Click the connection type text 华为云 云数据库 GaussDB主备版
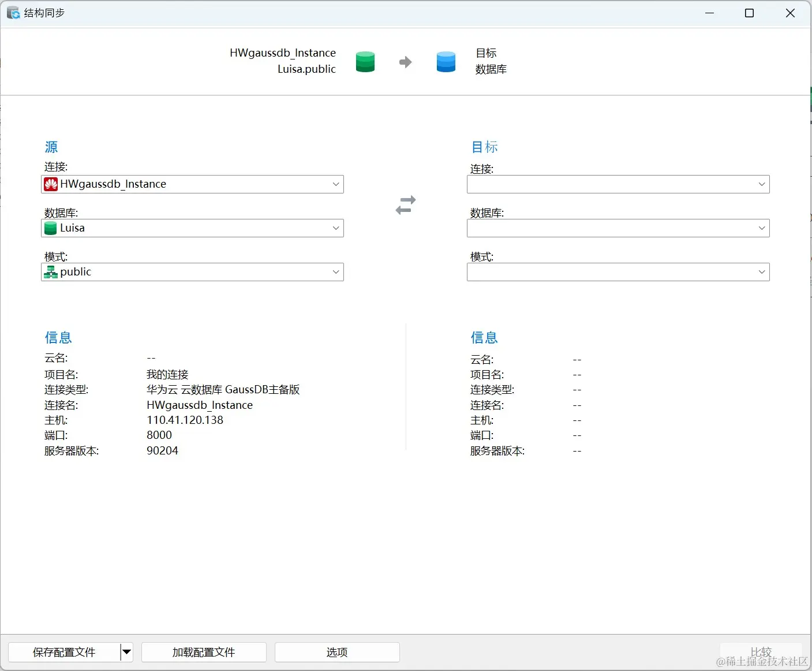 click(223, 390)
